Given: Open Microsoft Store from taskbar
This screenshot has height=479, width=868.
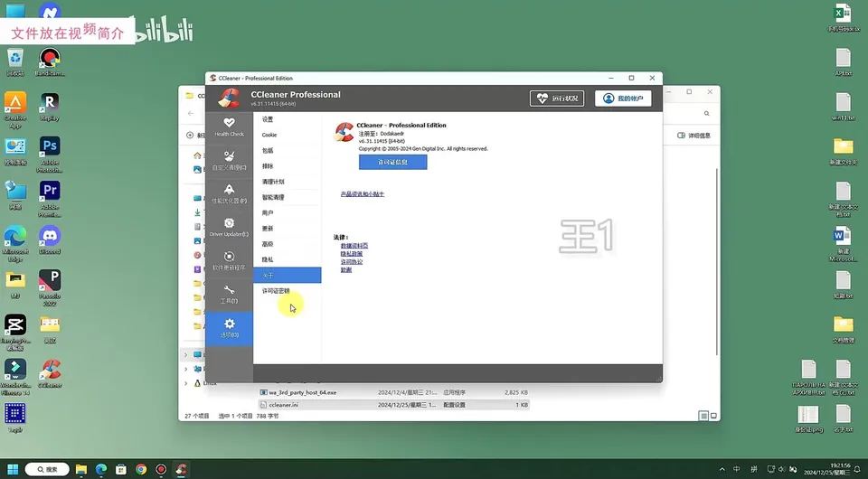Looking at the screenshot, I should [121, 470].
